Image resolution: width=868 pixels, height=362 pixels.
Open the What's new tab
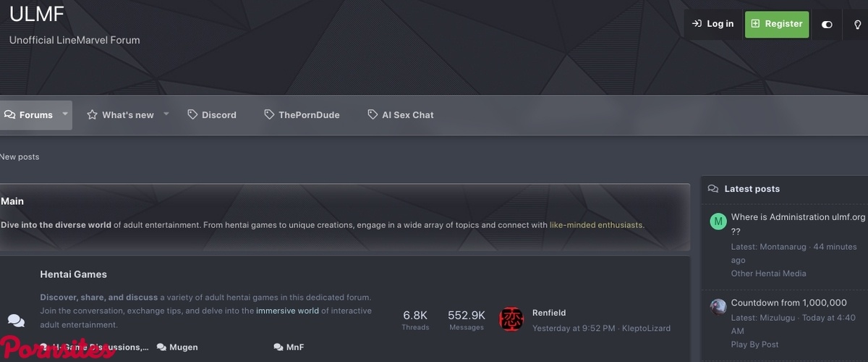click(x=120, y=115)
